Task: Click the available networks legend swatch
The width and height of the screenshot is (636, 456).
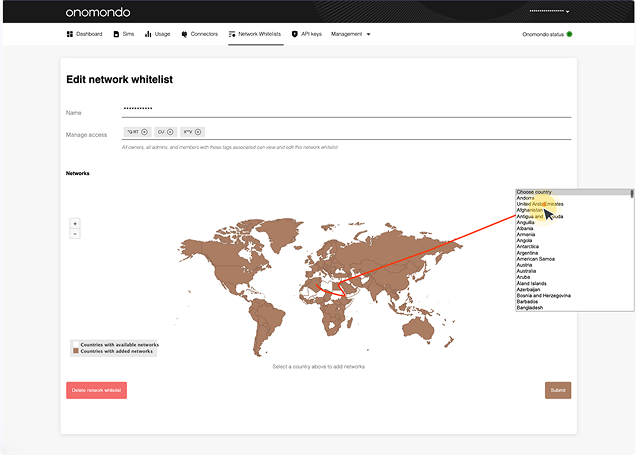Action: [x=75, y=344]
